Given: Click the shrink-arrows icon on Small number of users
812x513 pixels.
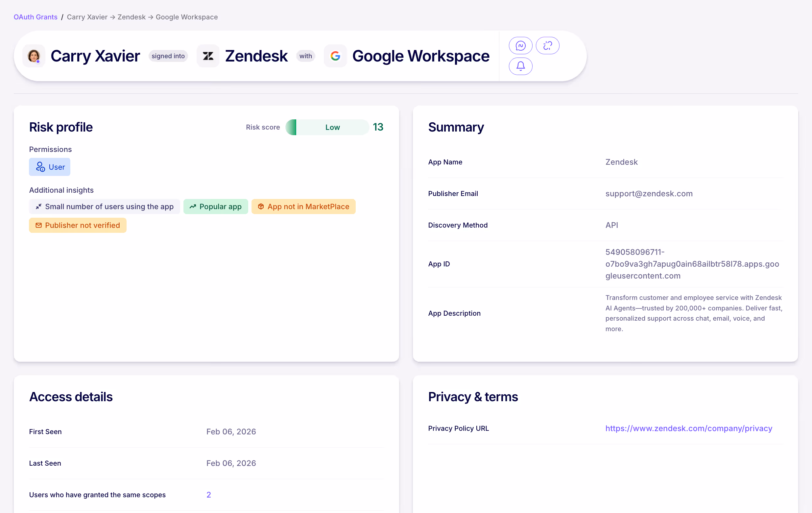Looking at the screenshot, I should point(38,207).
